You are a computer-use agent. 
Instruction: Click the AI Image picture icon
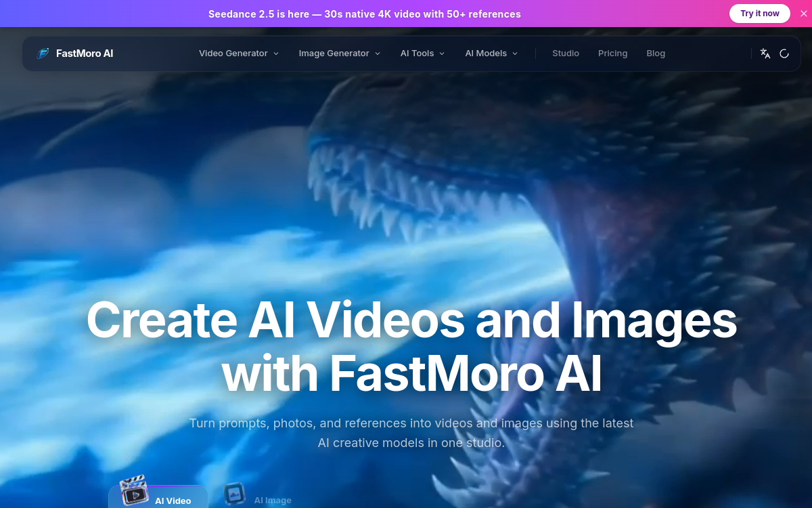(235, 493)
